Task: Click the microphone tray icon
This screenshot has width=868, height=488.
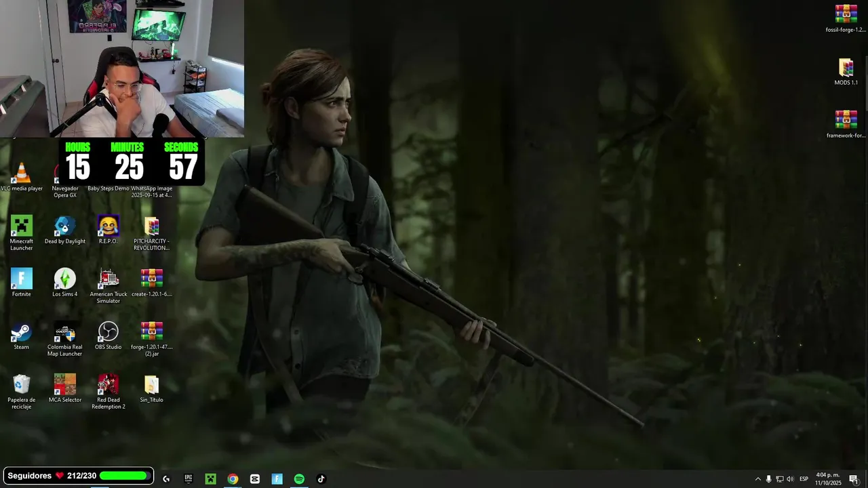Action: click(x=768, y=479)
